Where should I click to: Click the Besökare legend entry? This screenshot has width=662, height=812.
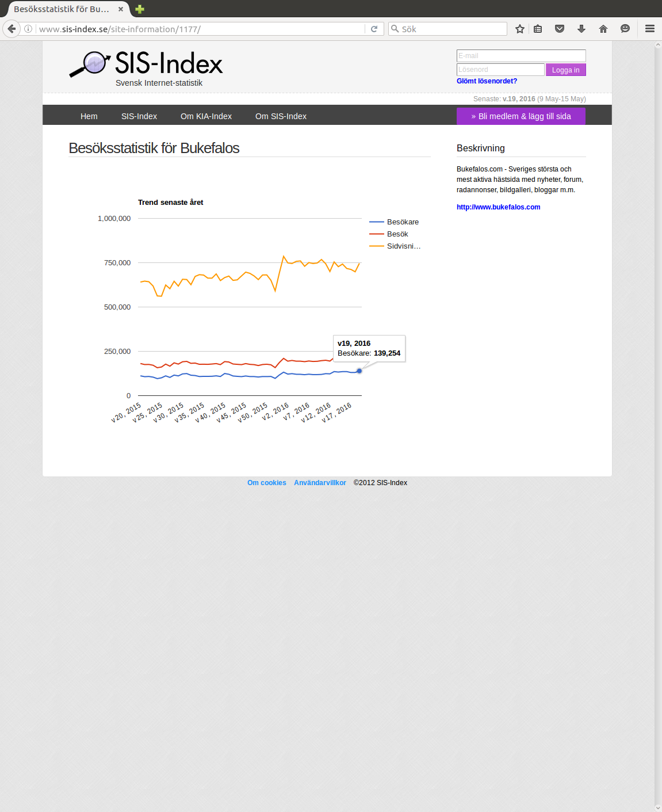pyautogui.click(x=394, y=222)
